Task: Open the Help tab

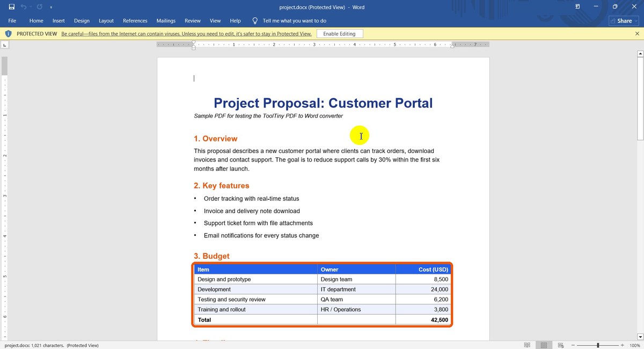Action: click(235, 21)
